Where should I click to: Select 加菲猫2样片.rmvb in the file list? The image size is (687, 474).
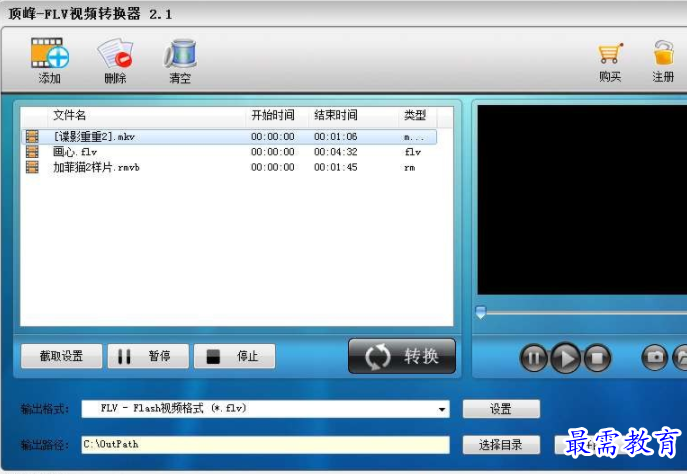pyautogui.click(x=96, y=167)
